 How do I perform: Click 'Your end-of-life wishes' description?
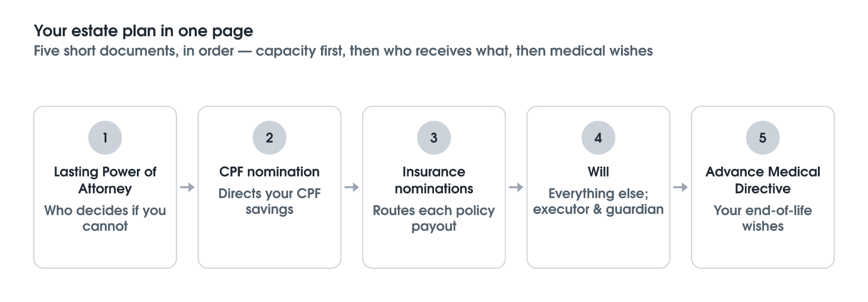(763, 218)
